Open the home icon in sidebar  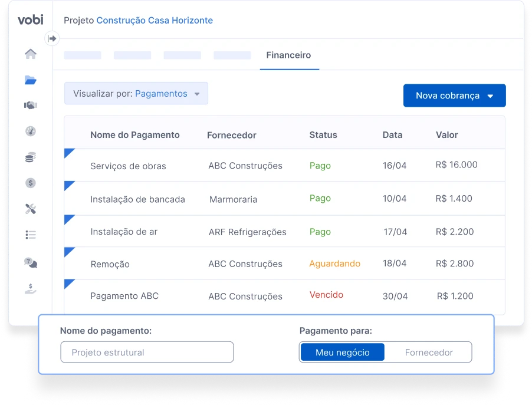click(31, 54)
